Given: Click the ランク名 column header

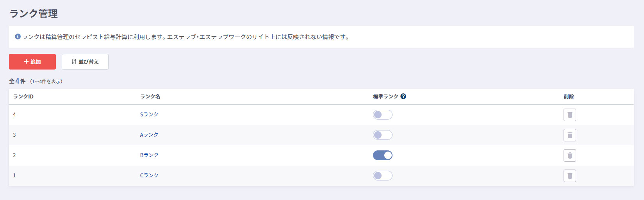Looking at the screenshot, I should point(150,96).
